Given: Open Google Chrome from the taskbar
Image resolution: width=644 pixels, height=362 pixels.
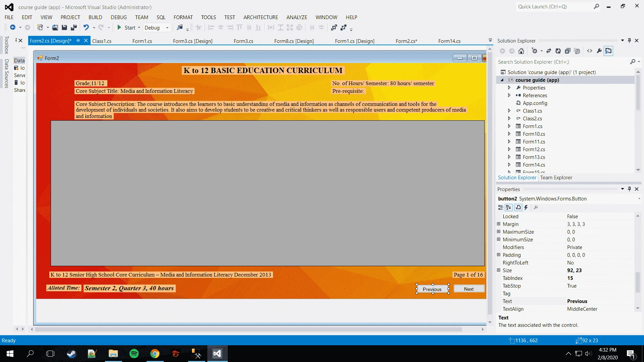Looking at the screenshot, I should (x=155, y=354).
